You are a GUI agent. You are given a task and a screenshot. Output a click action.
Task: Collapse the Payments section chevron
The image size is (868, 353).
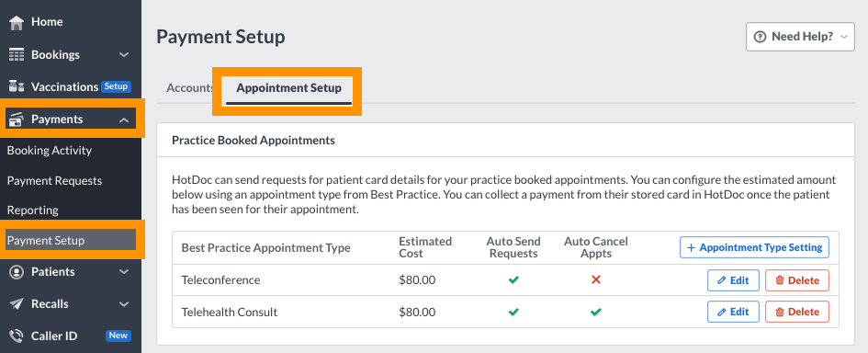tap(124, 120)
